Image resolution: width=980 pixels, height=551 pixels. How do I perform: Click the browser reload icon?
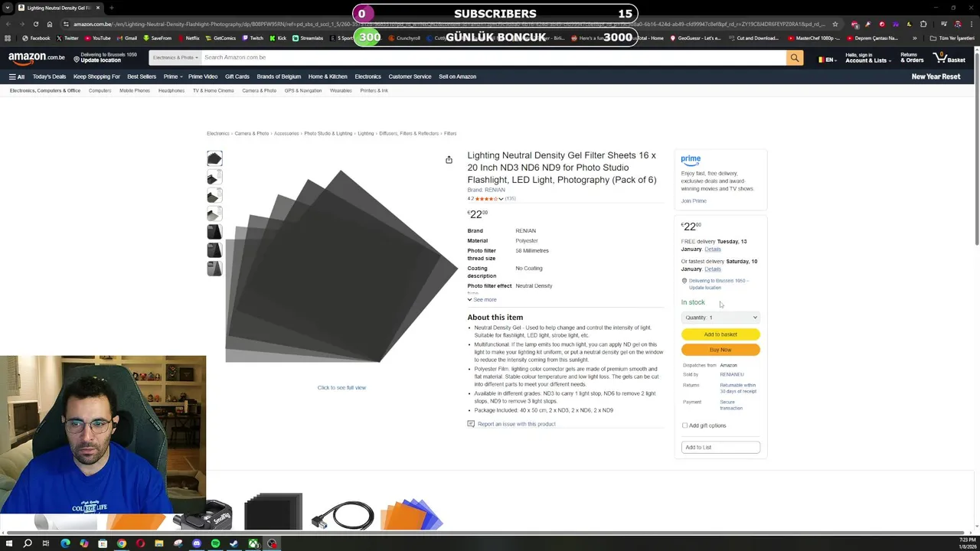click(x=36, y=24)
